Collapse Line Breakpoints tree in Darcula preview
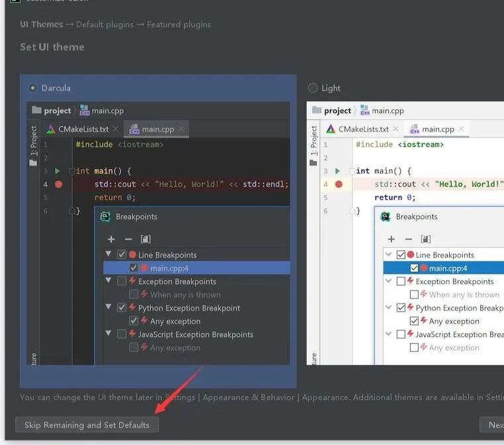This screenshot has height=445, width=504. [x=109, y=255]
